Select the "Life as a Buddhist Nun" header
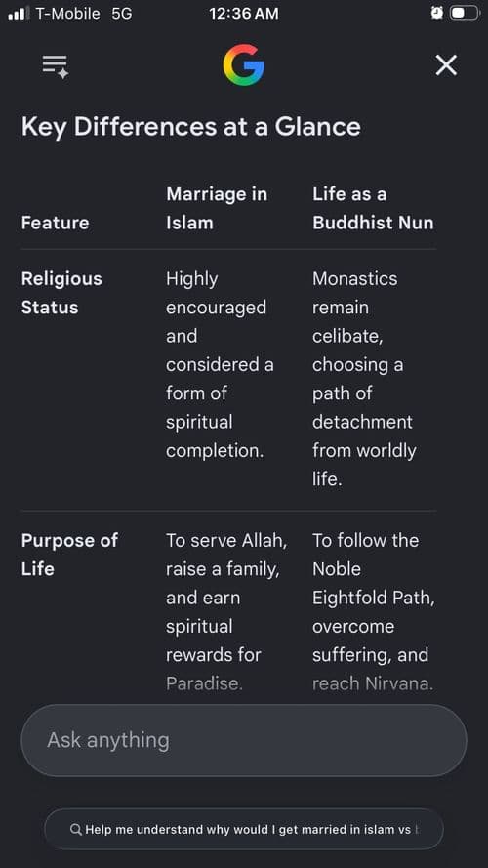This screenshot has height=868, width=488. [x=373, y=208]
